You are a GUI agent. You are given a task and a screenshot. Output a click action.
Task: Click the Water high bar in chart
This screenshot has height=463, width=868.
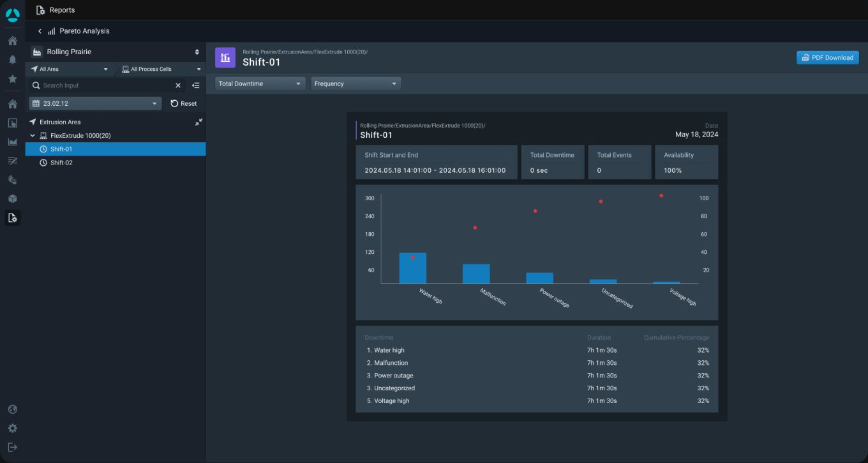click(x=412, y=268)
